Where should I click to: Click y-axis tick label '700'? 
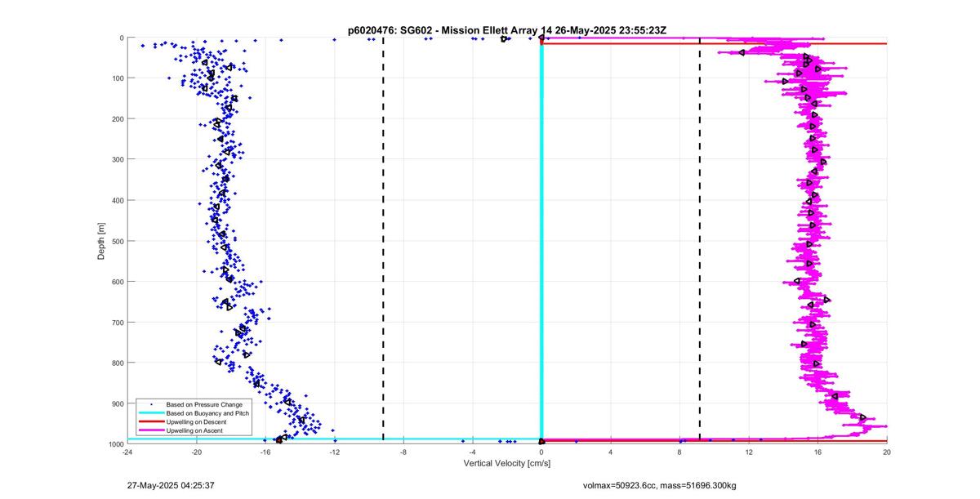[117, 323]
